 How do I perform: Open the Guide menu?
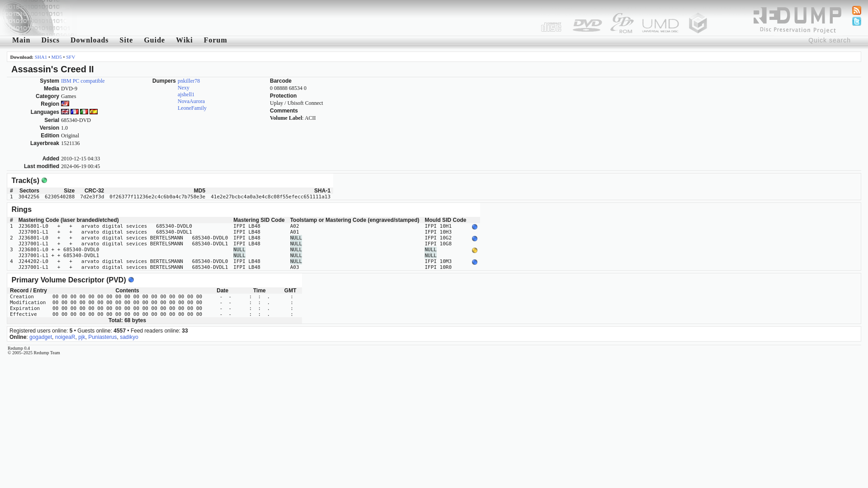154,40
